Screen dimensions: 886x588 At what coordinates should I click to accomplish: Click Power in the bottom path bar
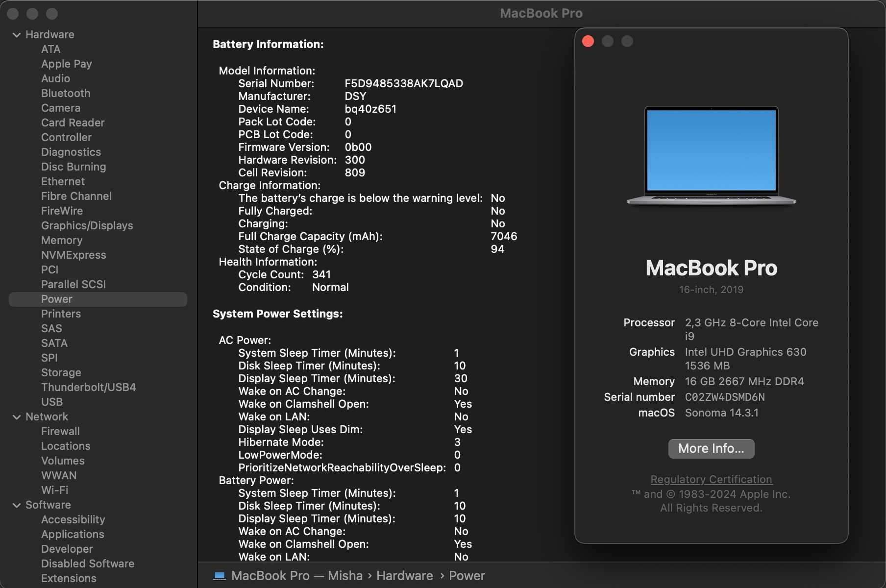click(467, 576)
